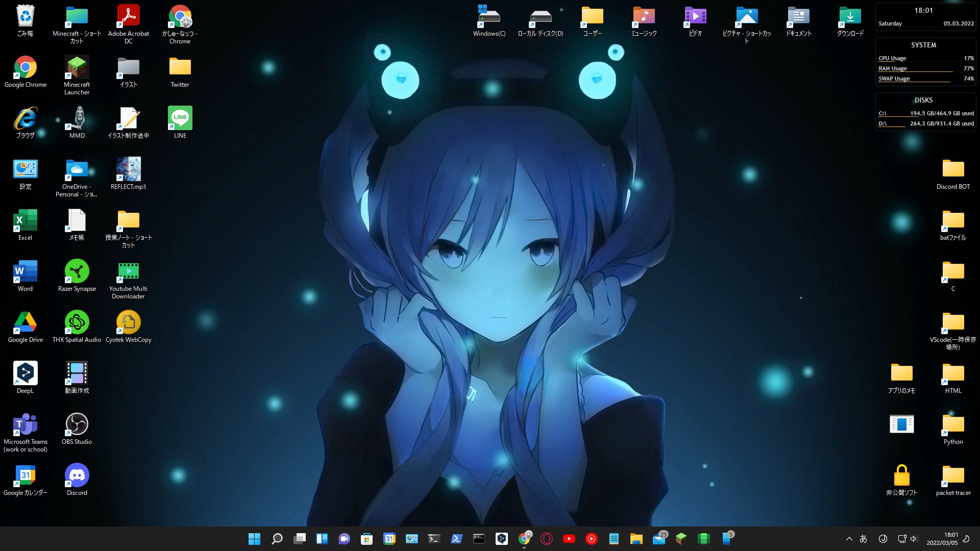Open the taskbar clock showing 2022/03/05
This screenshot has width=980, height=551.
coord(942,539)
